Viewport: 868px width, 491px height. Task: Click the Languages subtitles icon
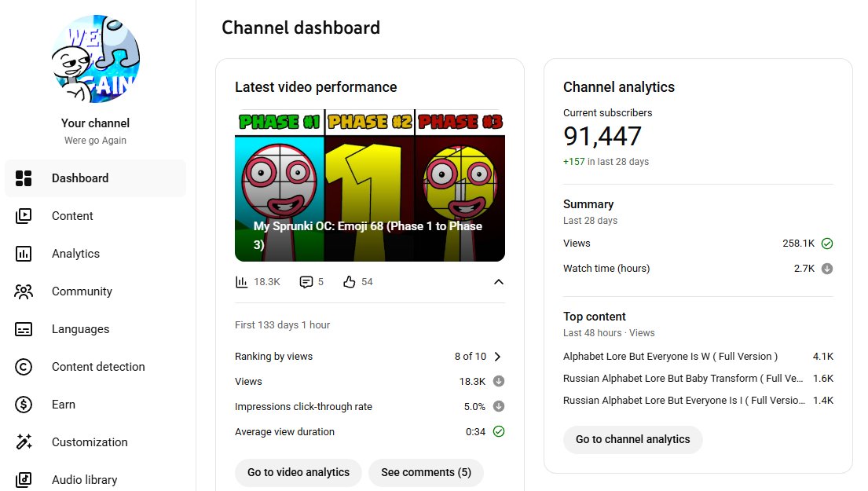tap(24, 329)
